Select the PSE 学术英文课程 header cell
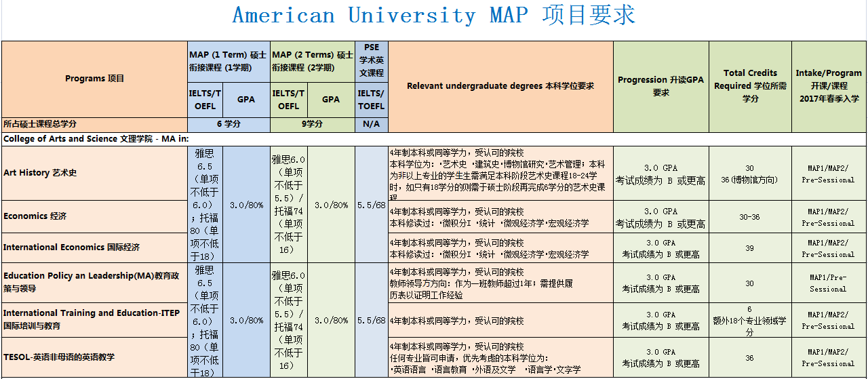This screenshot has height=379, width=868. [371, 60]
